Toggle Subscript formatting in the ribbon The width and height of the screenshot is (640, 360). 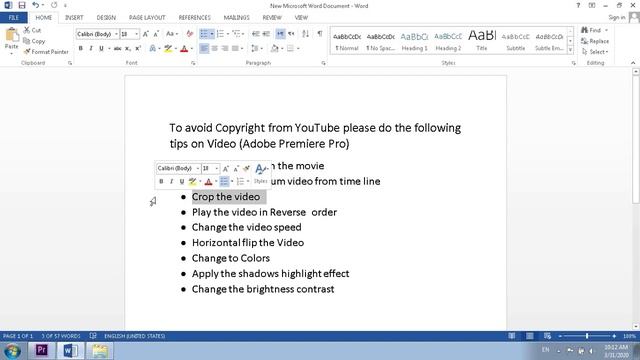coord(128,49)
